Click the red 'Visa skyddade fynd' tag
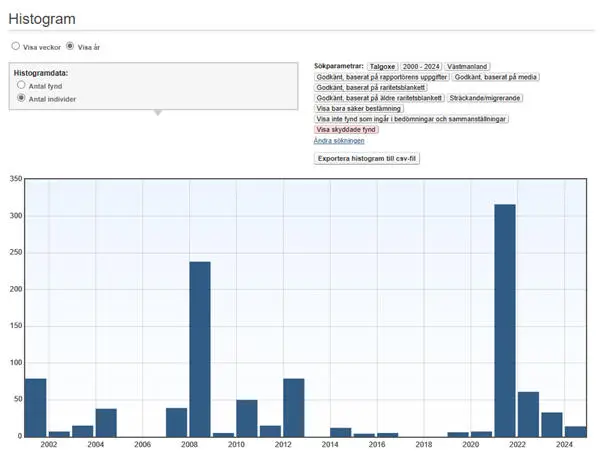 (x=346, y=130)
